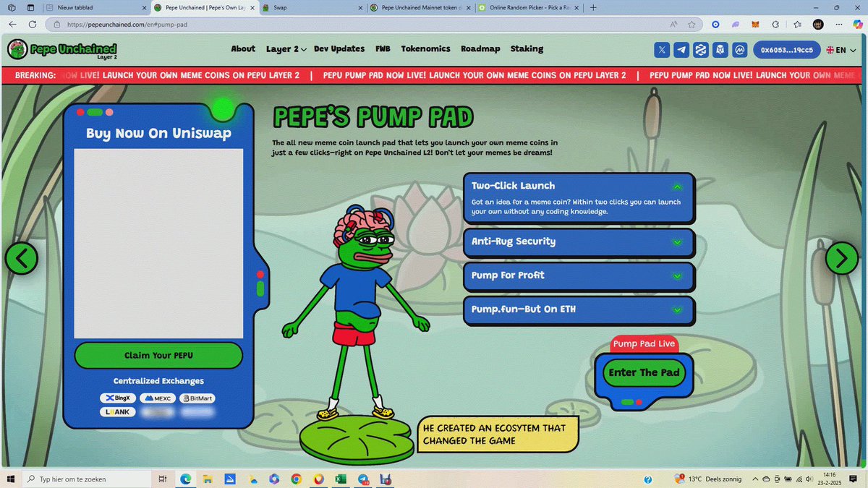Click the MEXC exchange logo
This screenshot has height=488, width=868.
pyautogui.click(x=158, y=398)
